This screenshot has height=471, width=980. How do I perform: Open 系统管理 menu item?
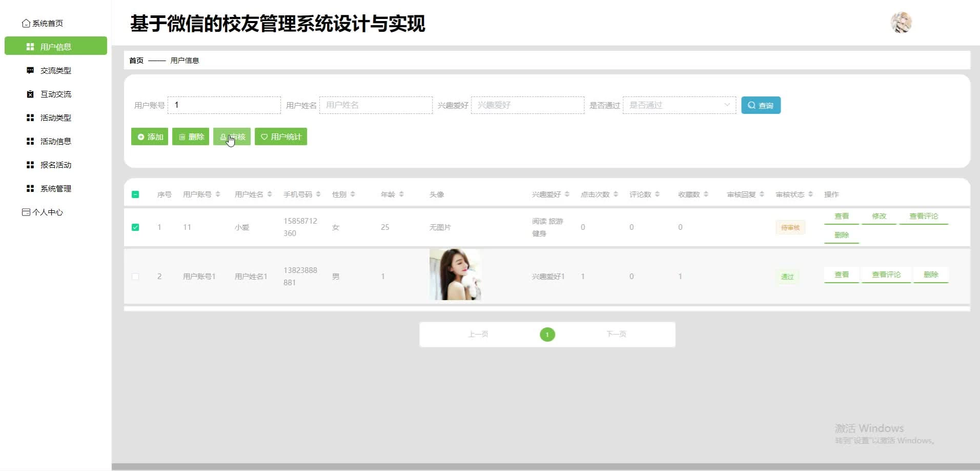pos(56,188)
